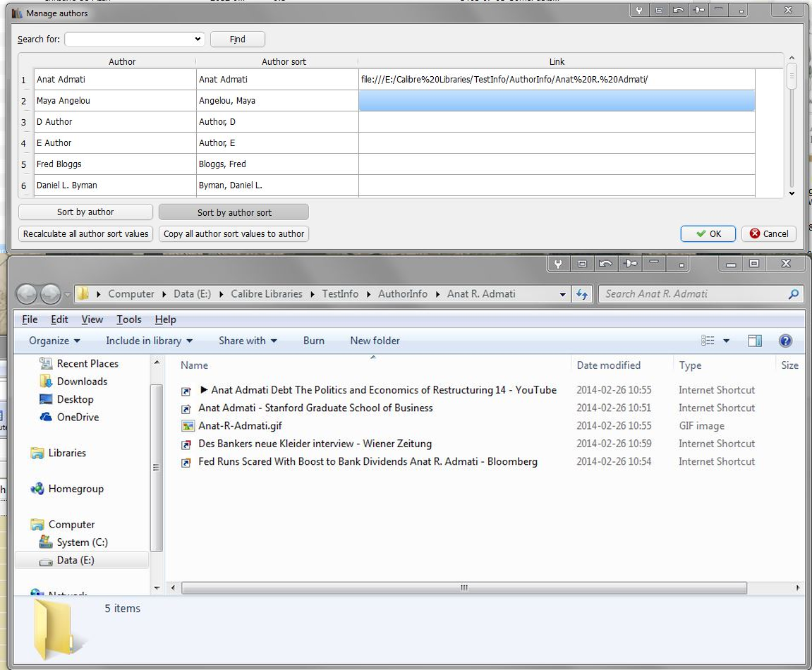Select the Fred Bloggs author cell
This screenshot has width=812, height=670.
coord(115,164)
